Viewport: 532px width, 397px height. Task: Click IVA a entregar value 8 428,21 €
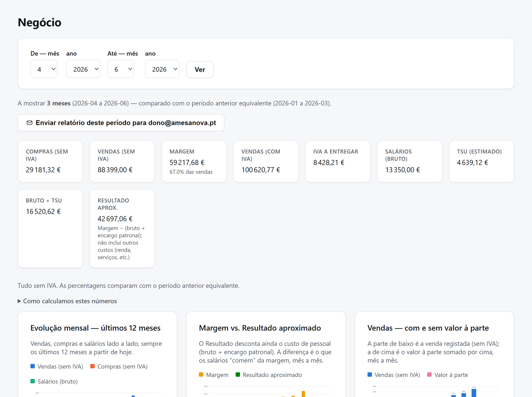pos(329,162)
